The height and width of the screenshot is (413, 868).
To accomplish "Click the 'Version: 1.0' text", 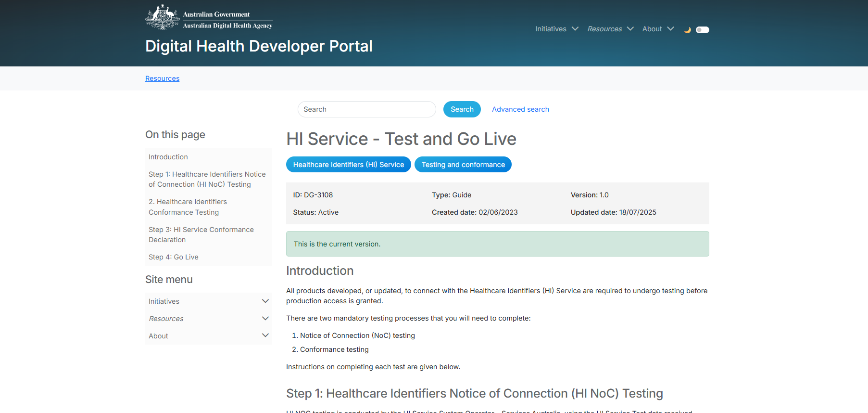I will click(590, 195).
